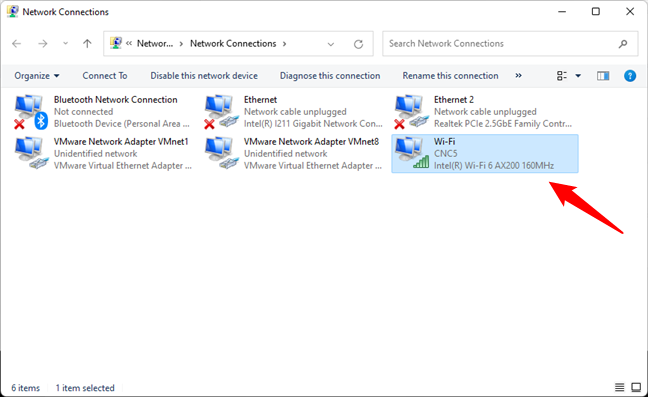Switch to large icons view in status bar

point(636,387)
